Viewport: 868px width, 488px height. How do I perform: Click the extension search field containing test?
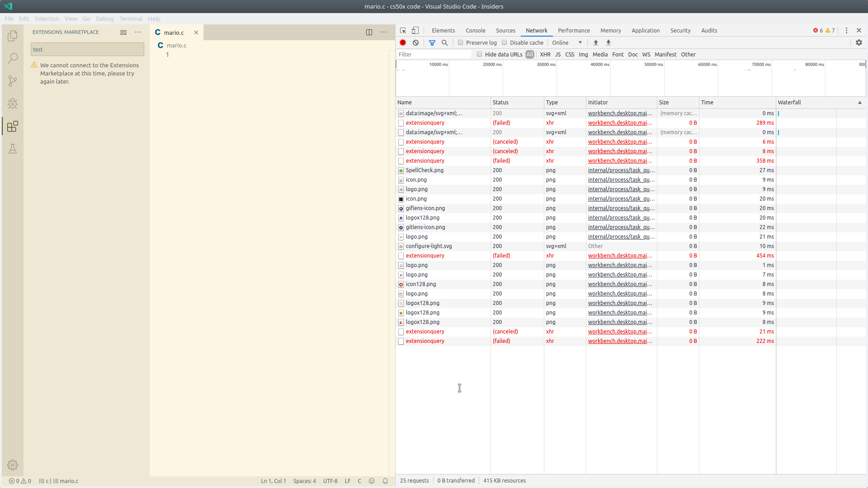pyautogui.click(x=87, y=49)
